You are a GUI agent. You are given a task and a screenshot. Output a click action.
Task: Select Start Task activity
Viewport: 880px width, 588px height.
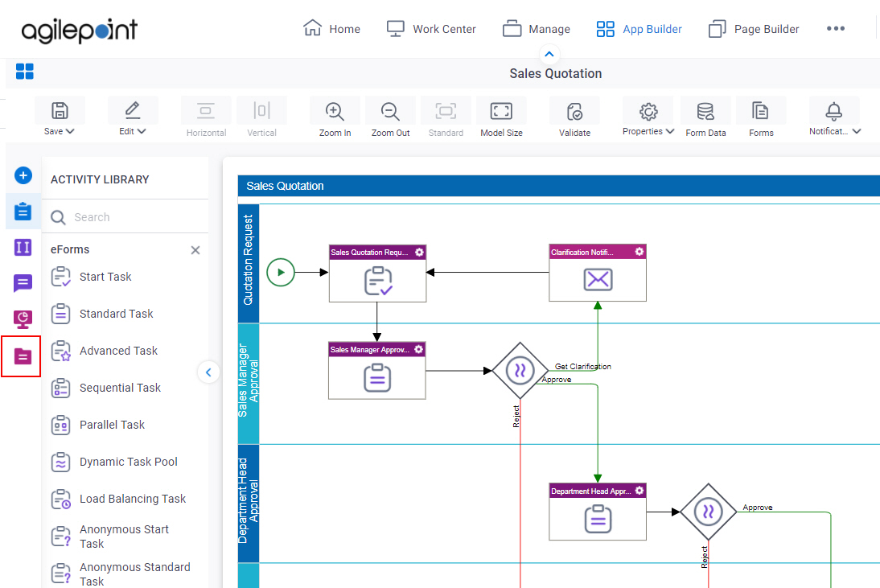click(92, 277)
